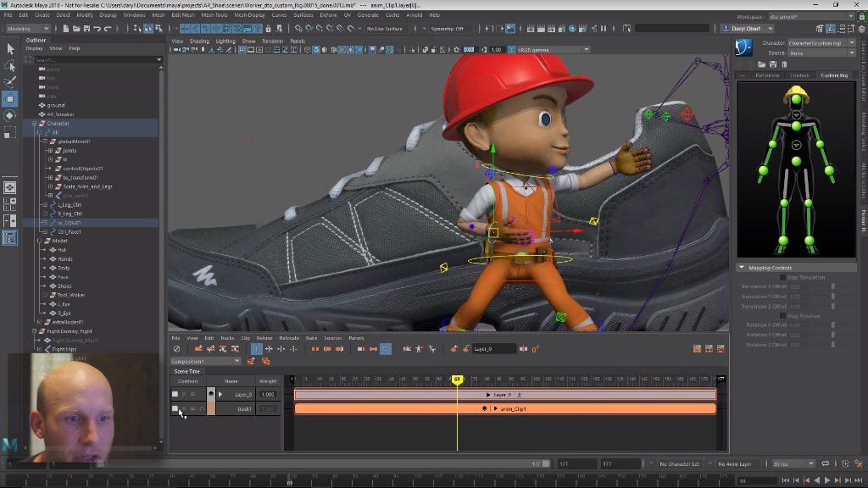Click New Scene icon in shelf
Screen dimensions: 868x488
click(x=66, y=28)
